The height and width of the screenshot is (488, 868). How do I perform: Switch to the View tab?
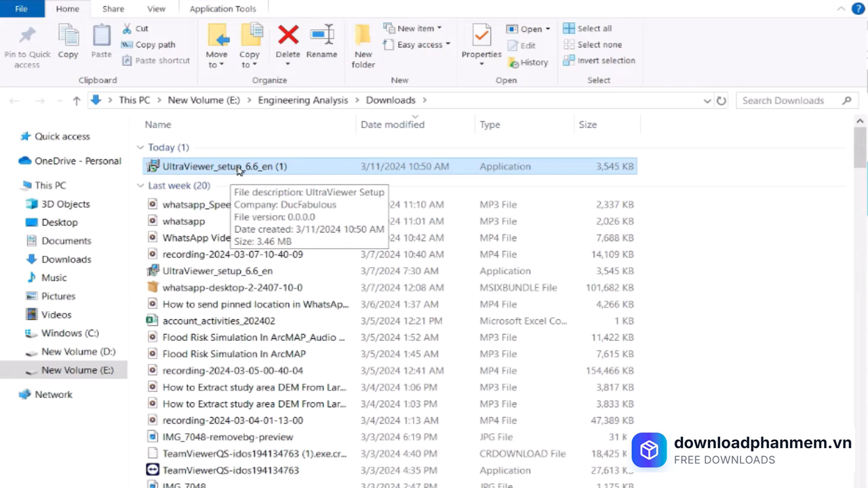(x=156, y=8)
